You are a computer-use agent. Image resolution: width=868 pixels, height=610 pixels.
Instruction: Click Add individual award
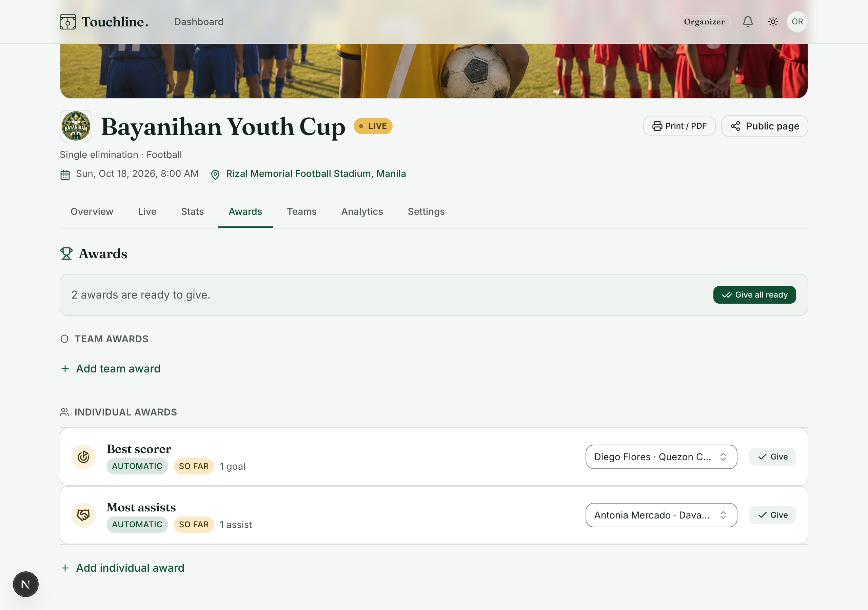(122, 568)
